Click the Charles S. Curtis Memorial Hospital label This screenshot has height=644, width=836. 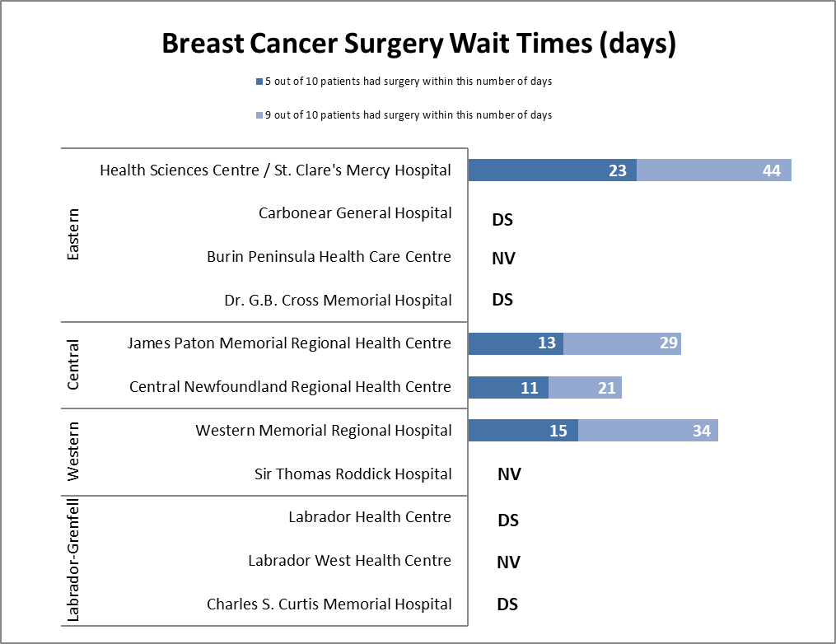(x=329, y=604)
